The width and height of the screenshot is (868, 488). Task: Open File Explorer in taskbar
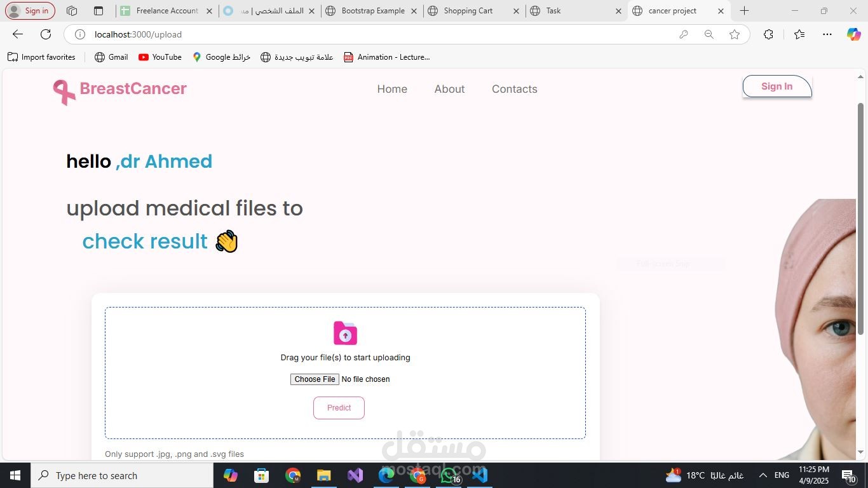point(323,475)
